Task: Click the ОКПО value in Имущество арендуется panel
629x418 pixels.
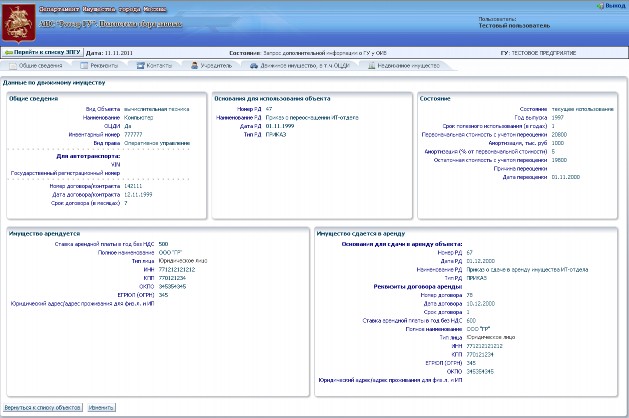Action: tap(172, 286)
